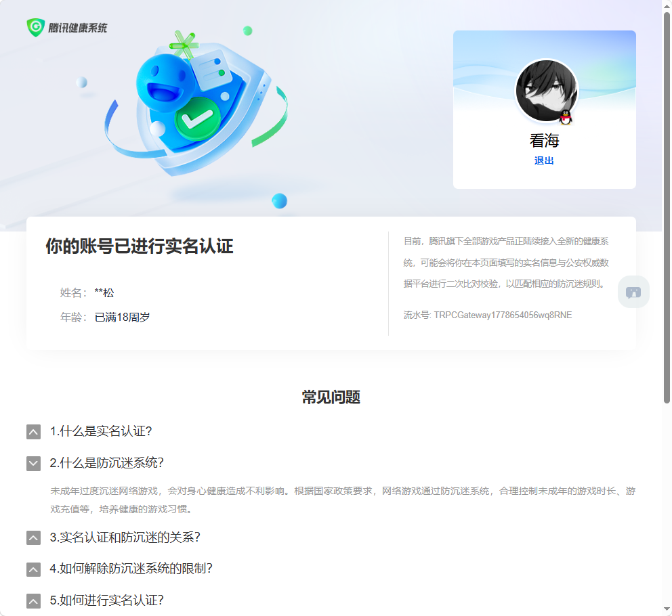Click the anti-addiction answer paragraph under question 2

coord(343,500)
